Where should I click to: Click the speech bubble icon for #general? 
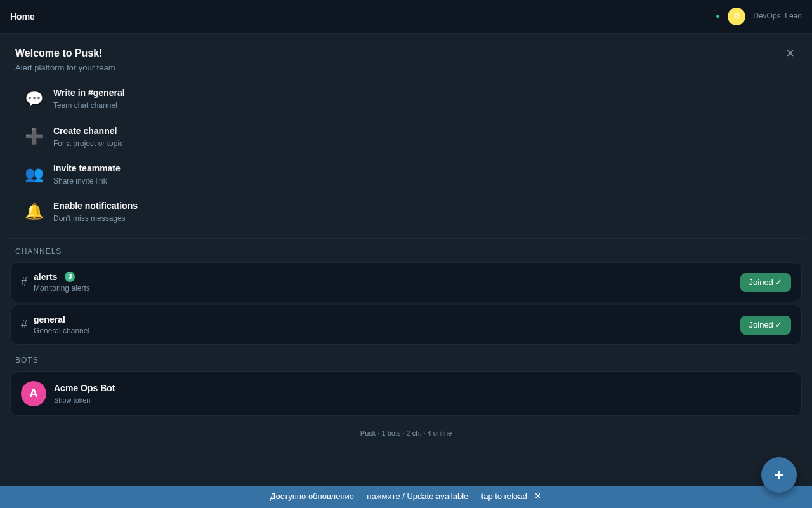(34, 99)
